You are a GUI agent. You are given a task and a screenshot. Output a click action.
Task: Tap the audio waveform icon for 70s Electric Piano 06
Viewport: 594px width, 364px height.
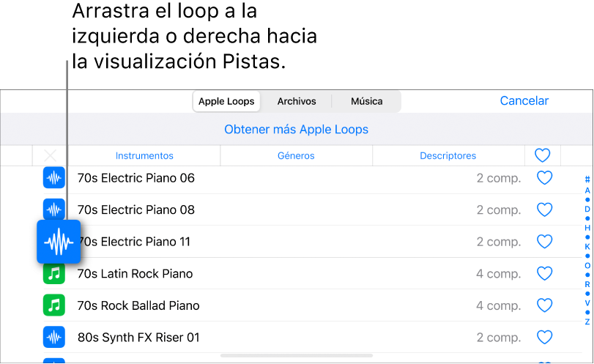click(53, 178)
